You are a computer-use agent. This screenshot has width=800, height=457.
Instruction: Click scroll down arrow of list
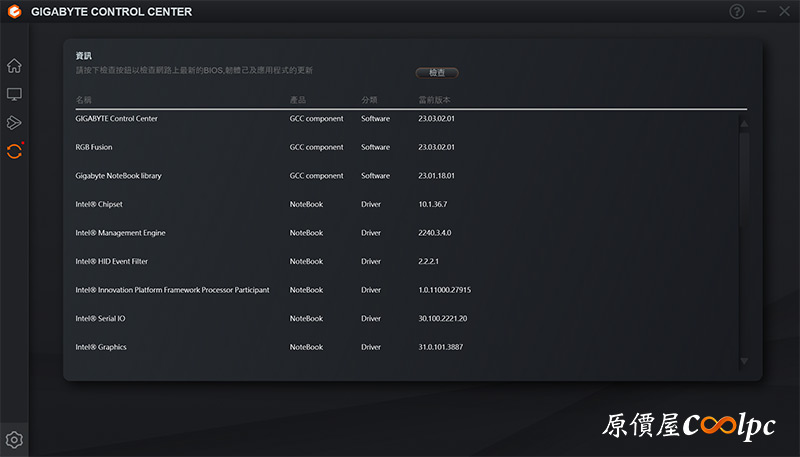[744, 361]
